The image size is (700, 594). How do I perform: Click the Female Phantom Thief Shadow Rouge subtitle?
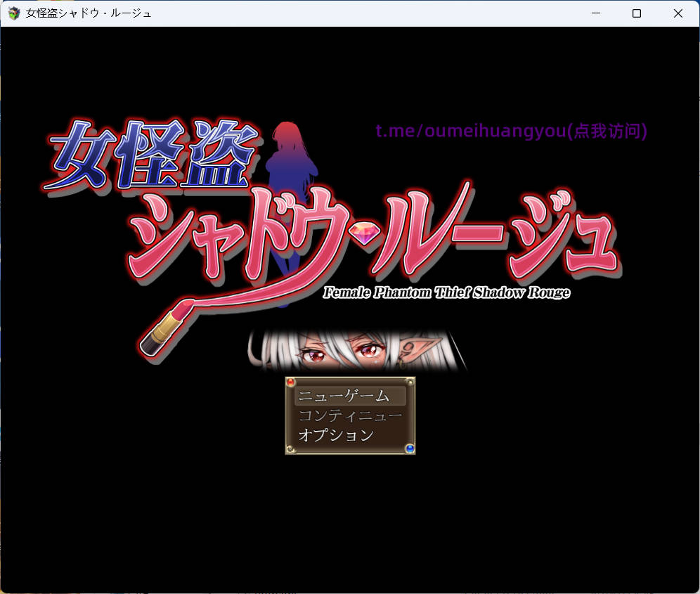tap(446, 292)
